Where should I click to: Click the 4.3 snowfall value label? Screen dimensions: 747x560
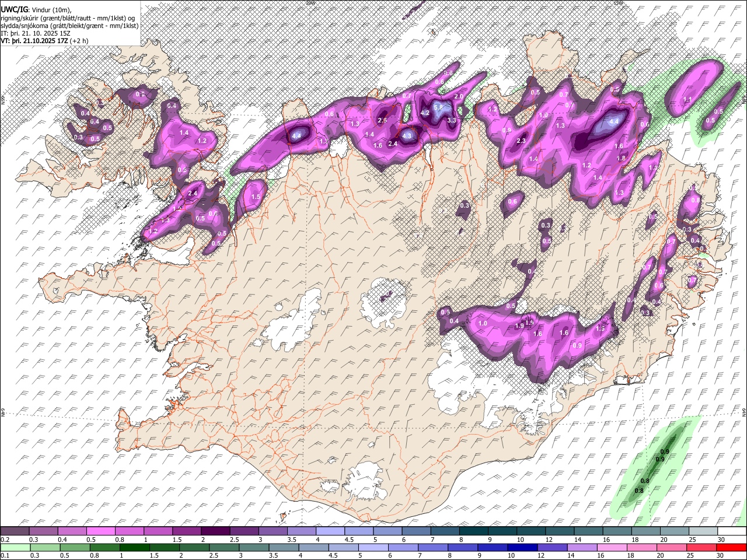(407, 136)
